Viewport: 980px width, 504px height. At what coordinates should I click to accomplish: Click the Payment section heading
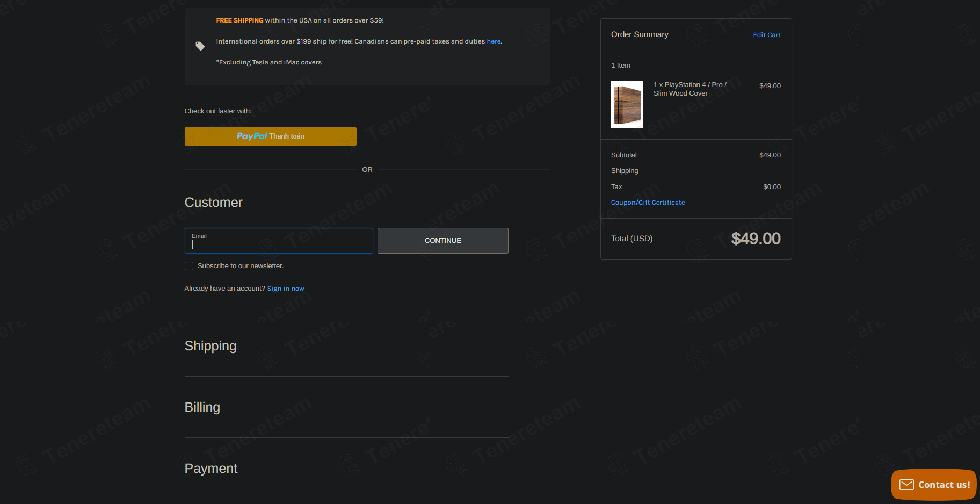(x=211, y=469)
